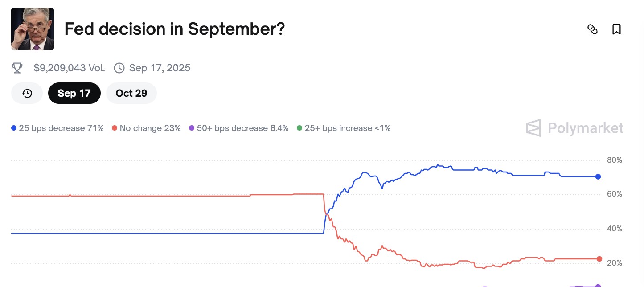
Task: Select the Sep 17 tab
Action: [x=74, y=93]
